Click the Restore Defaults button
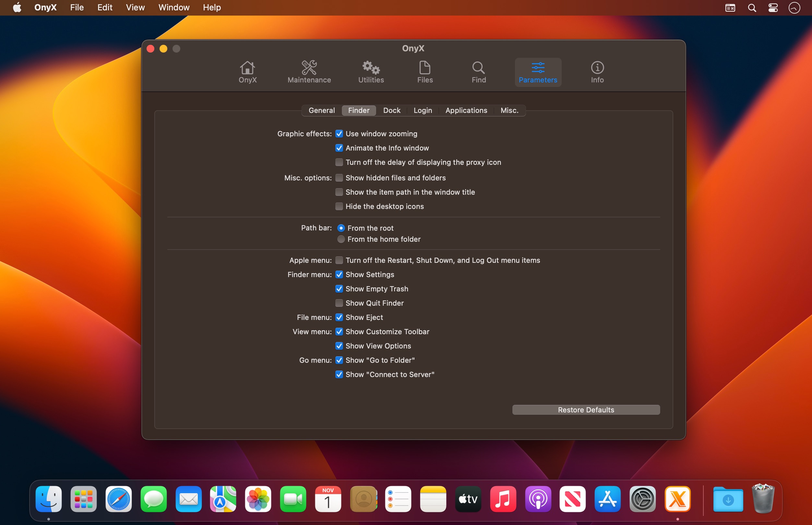Image resolution: width=812 pixels, height=525 pixels. tap(586, 410)
